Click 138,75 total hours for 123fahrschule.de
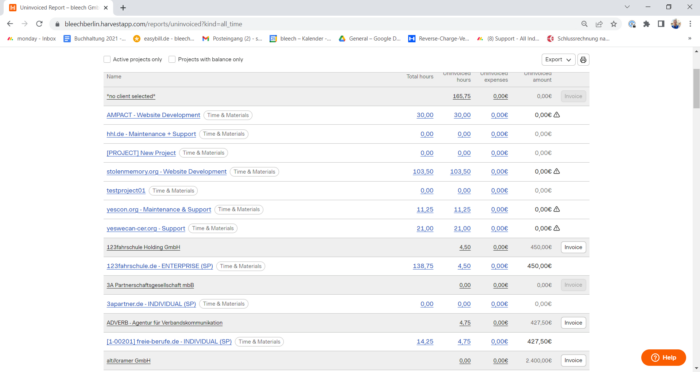 (423, 266)
